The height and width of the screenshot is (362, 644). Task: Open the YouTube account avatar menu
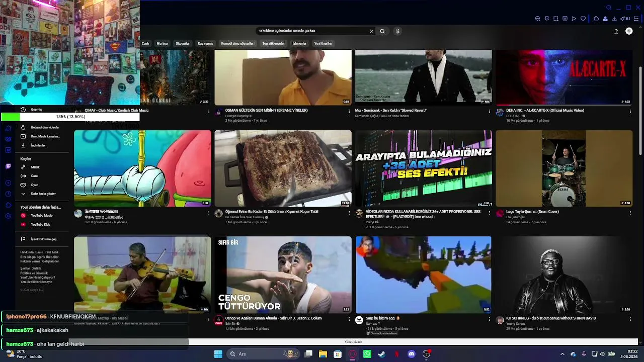[629, 31]
